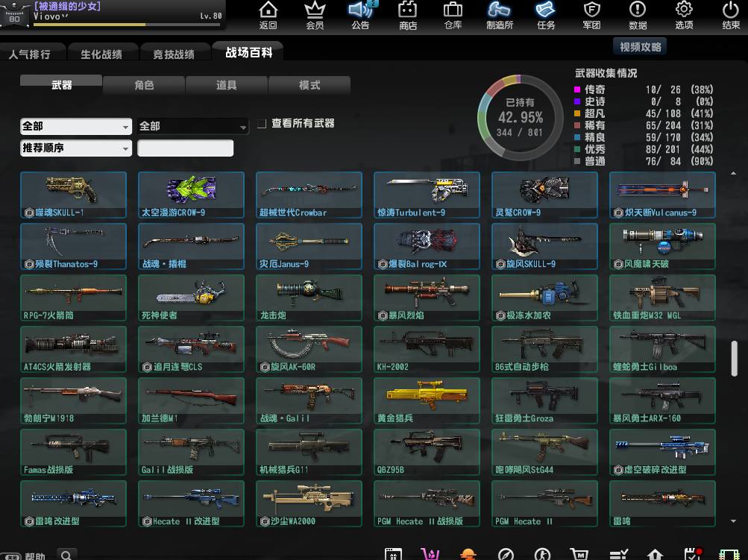Image resolution: width=748 pixels, height=560 pixels.
Task: Click the 返回 home icon
Action: pyautogui.click(x=268, y=15)
